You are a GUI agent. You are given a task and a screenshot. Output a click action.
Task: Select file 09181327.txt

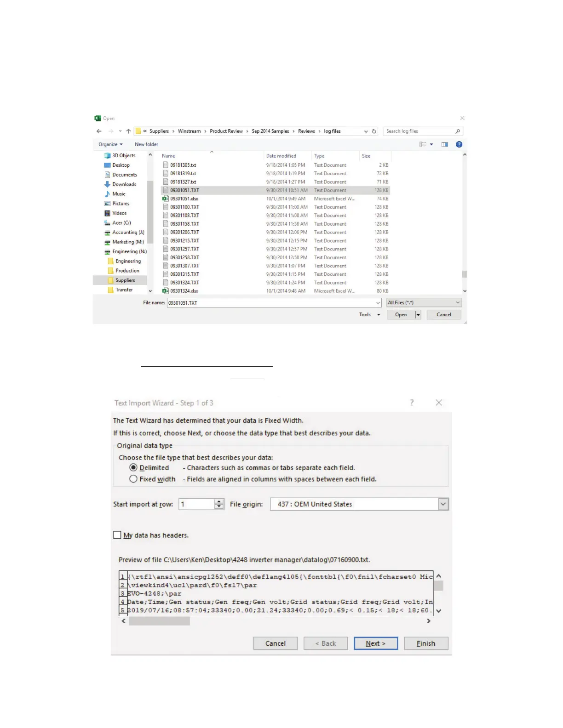[x=276, y=182]
